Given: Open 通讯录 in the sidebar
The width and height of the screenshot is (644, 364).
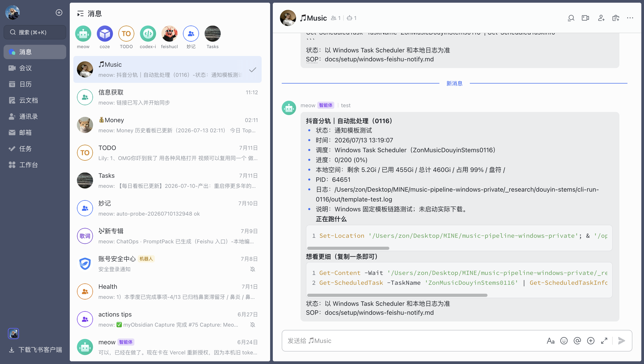Looking at the screenshot, I should (x=35, y=116).
